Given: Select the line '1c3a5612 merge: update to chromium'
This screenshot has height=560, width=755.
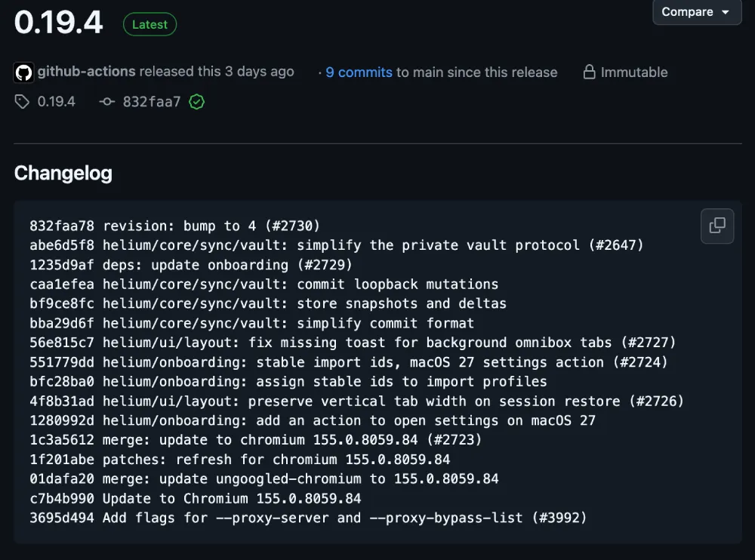Looking at the screenshot, I should pos(256,439).
